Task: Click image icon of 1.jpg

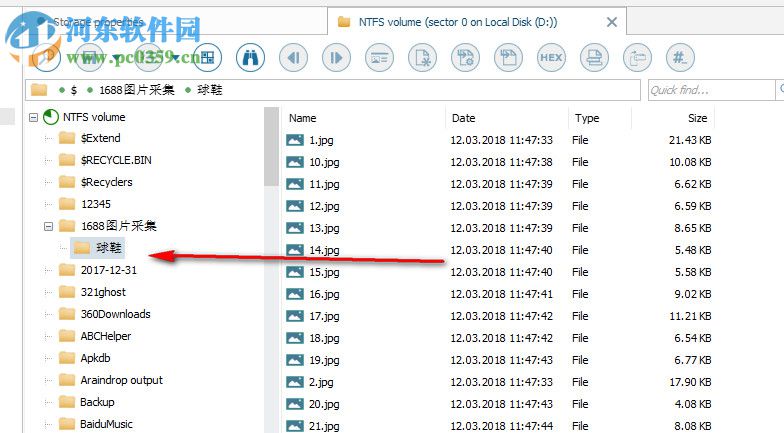Action: [295, 140]
